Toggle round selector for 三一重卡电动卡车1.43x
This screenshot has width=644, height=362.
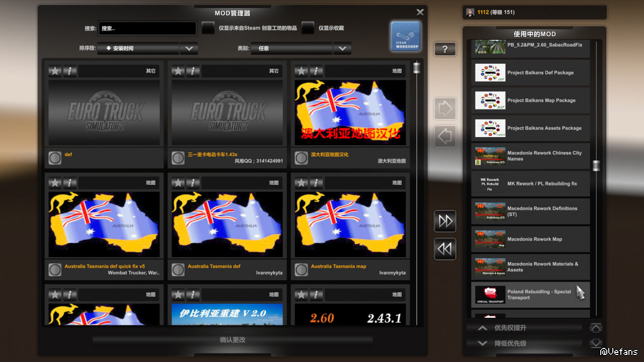178,158
